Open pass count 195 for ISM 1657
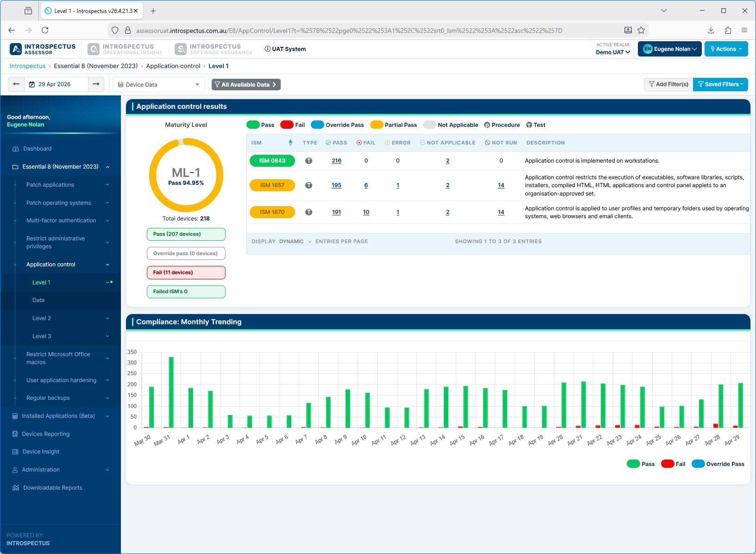The image size is (756, 554). pyautogui.click(x=336, y=185)
